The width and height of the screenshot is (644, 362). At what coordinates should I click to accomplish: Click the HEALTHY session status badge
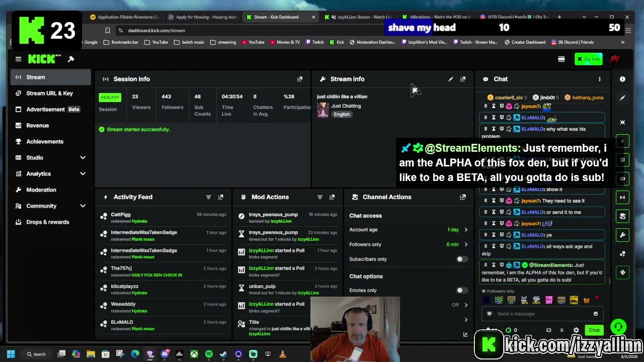coord(110,97)
